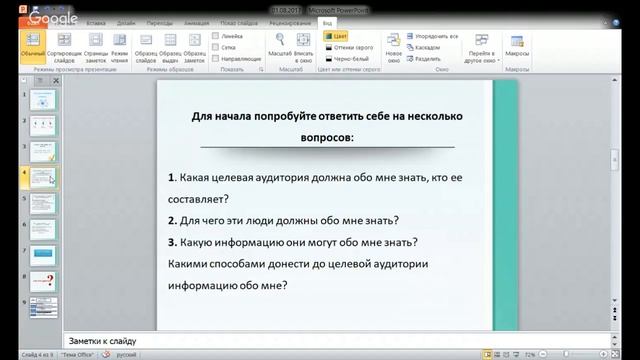Screen dimensions: 640x360
Task: Click the Normal view icon in the status bar
Action: (487, 354)
